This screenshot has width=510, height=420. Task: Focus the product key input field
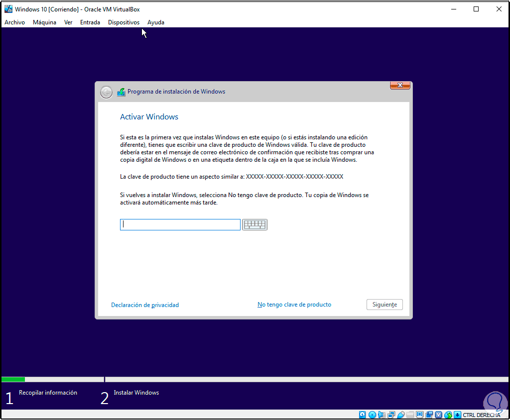pyautogui.click(x=180, y=224)
